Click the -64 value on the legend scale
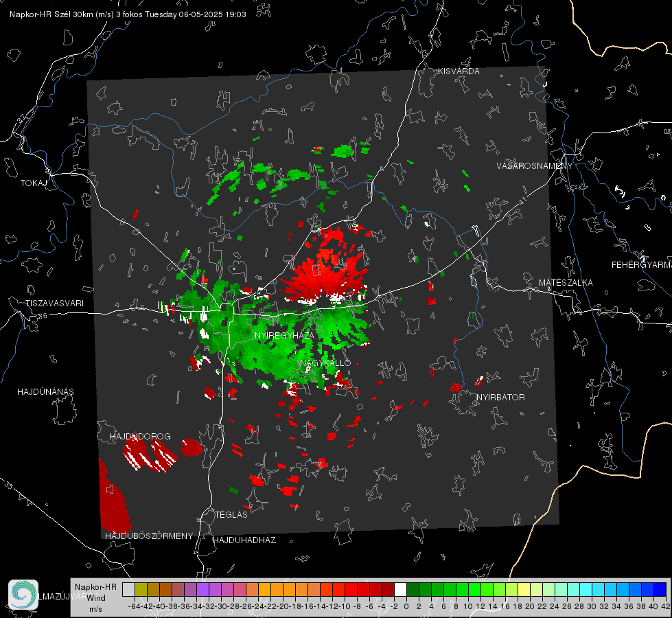 (x=134, y=606)
